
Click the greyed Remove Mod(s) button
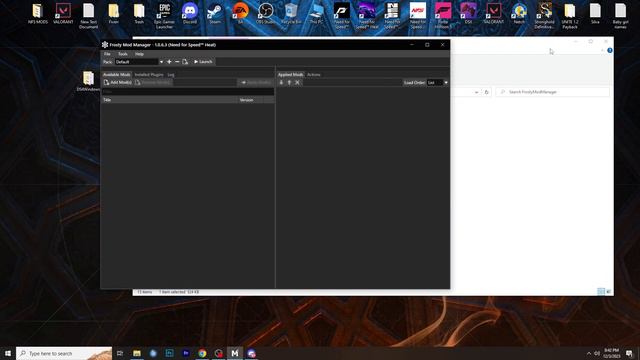[x=153, y=82]
